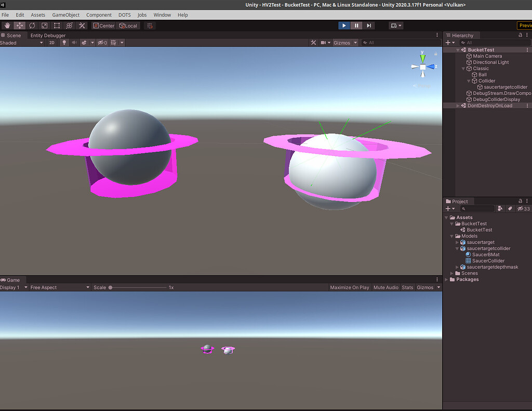The width and height of the screenshot is (532, 411).
Task: Open the Scene view search icon
Action: point(365,43)
